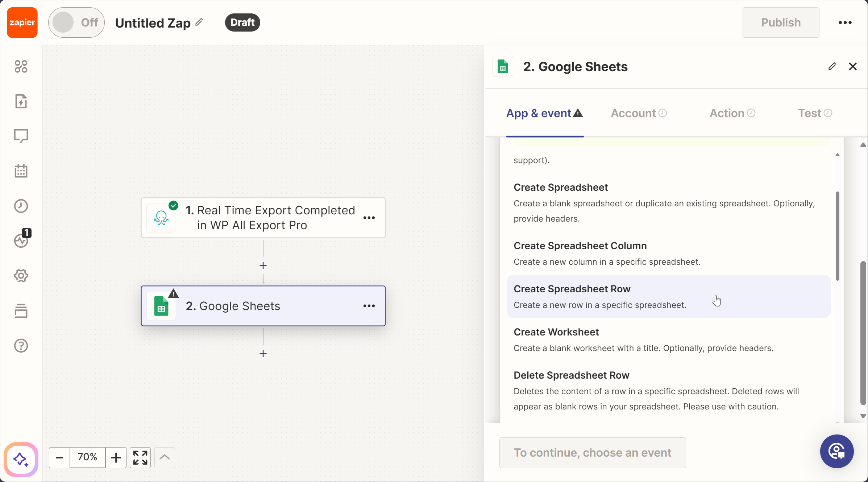868x482 pixels.
Task: Open the settings gear sidebar icon
Action: [21, 276]
